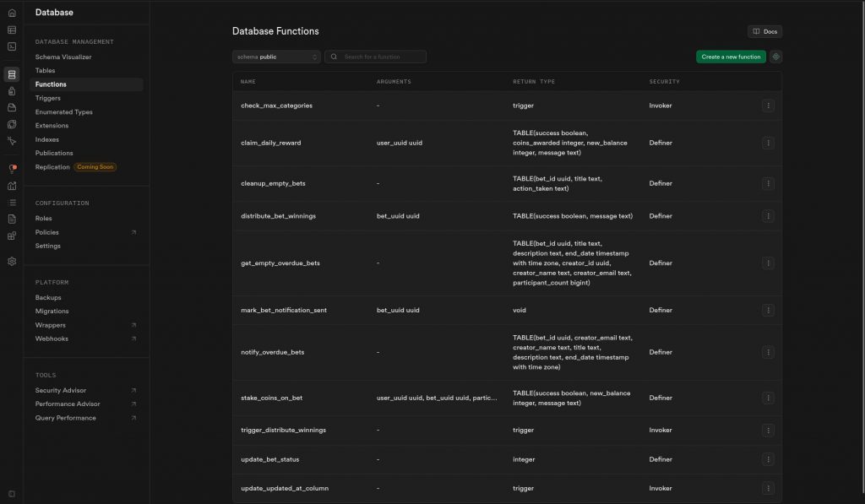The height and width of the screenshot is (504, 865).
Task: Open Webhooks under Platform
Action: coord(50,338)
